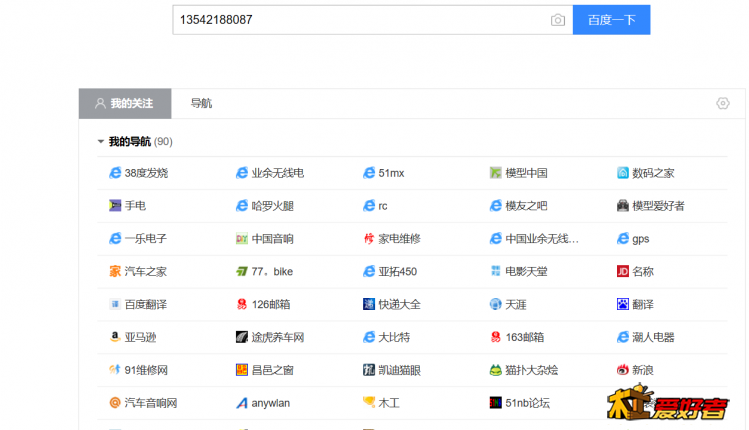Click the camera image-search icon
The image size is (749, 430).
(x=557, y=20)
